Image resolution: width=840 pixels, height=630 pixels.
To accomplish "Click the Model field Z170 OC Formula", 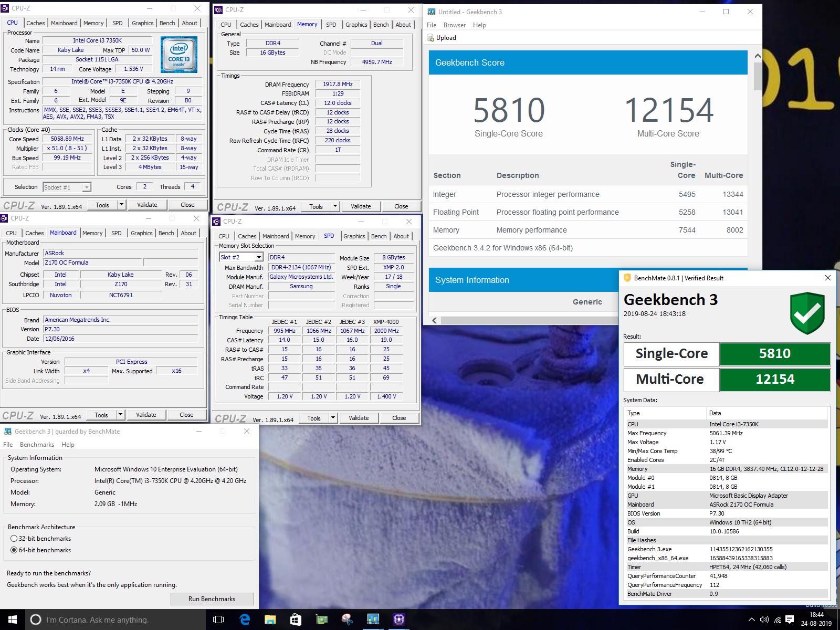I will click(92, 262).
